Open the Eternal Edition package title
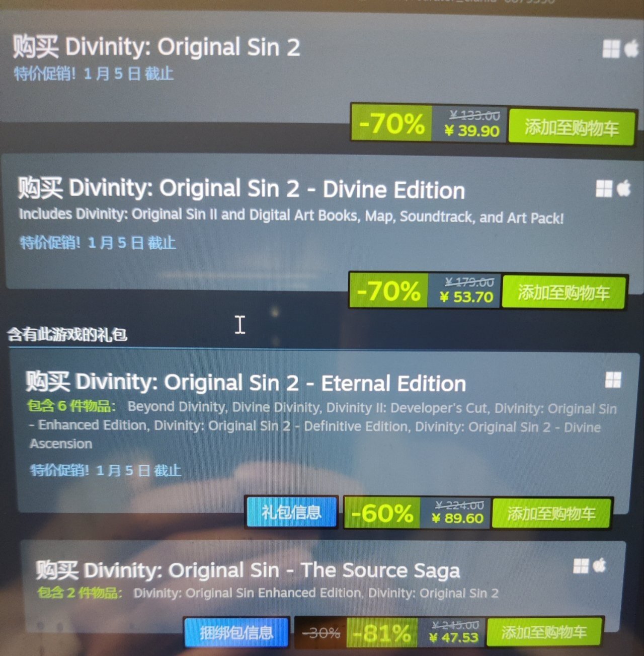This screenshot has width=644, height=656. pos(246,383)
